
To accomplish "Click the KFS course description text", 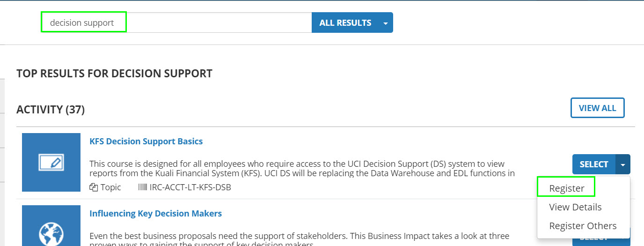I will click(x=300, y=169).
